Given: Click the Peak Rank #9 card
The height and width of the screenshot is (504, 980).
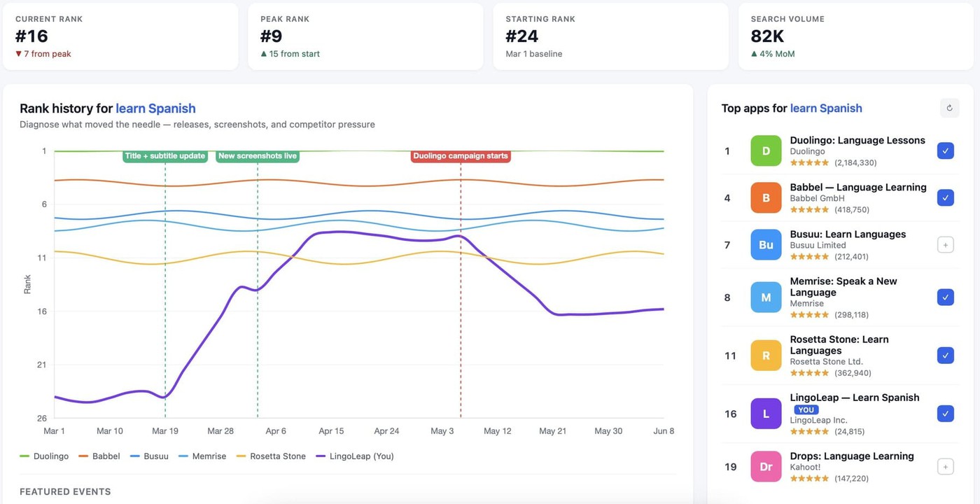Looking at the screenshot, I should (365, 36).
